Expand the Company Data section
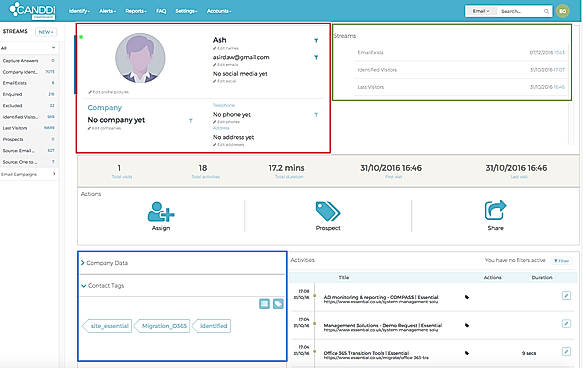The width and height of the screenshot is (583, 368). (104, 263)
